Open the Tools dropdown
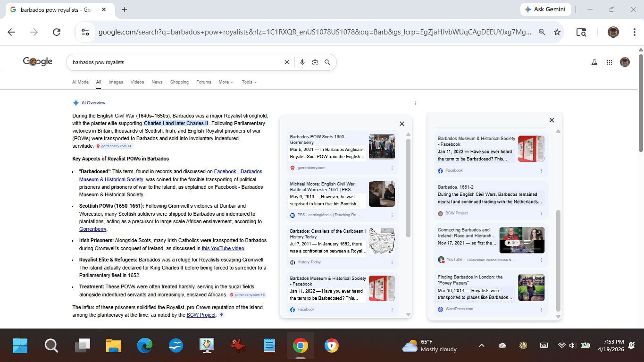Screen dimensions: 644x362 pos(249,82)
